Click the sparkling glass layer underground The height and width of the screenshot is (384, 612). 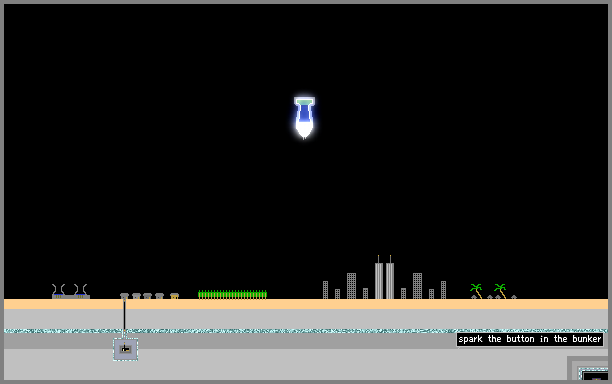click(306, 331)
